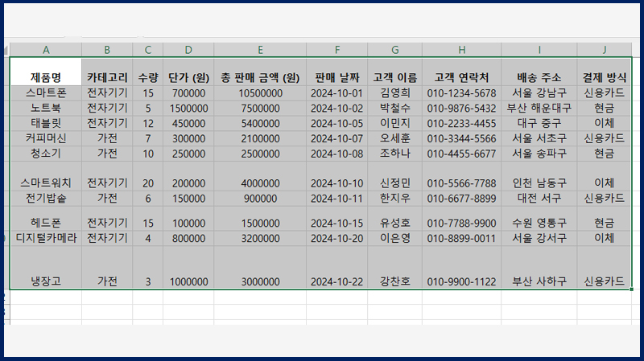The height and width of the screenshot is (361, 644).
Task: Select column E header
Action: [260, 50]
